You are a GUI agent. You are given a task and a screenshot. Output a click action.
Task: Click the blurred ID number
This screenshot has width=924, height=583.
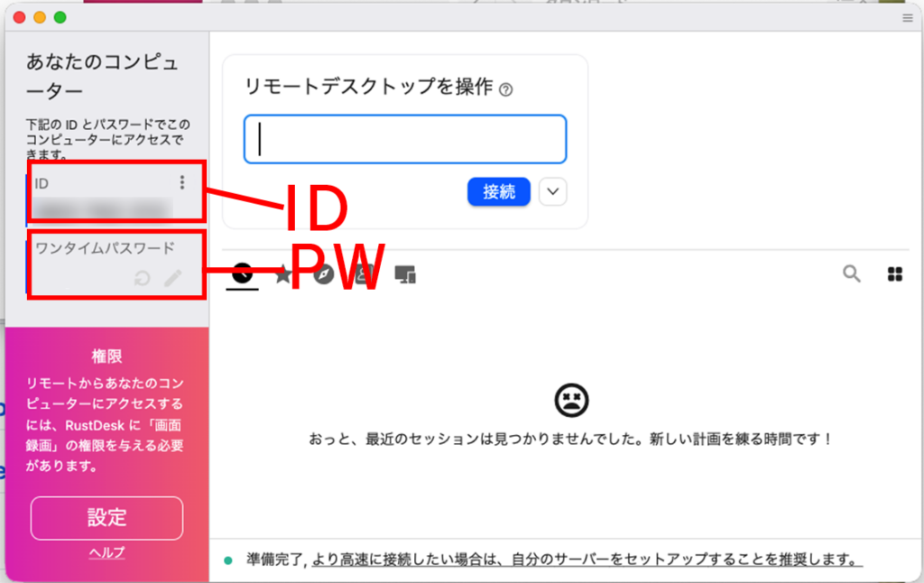[99, 209]
